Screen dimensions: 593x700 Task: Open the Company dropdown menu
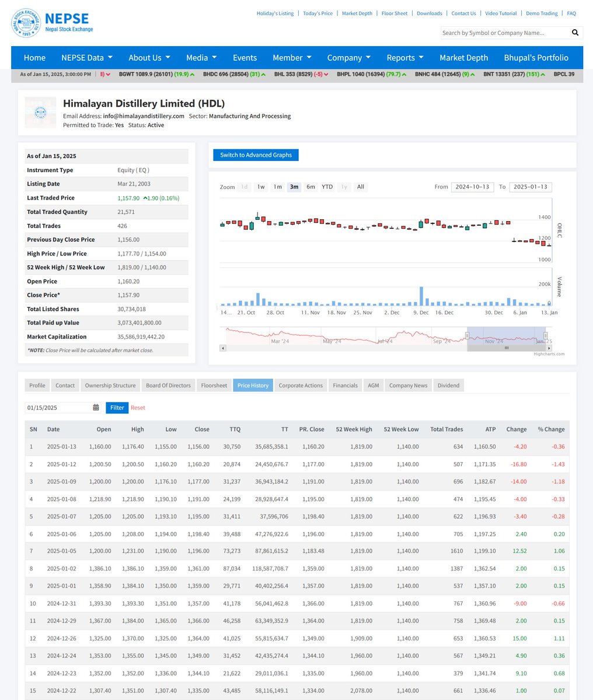pyautogui.click(x=348, y=57)
